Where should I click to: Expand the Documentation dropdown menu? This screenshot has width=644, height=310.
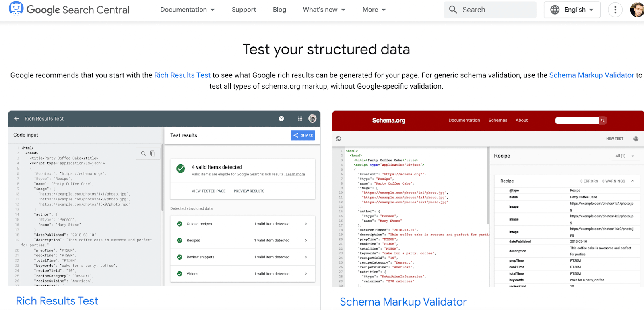(187, 10)
